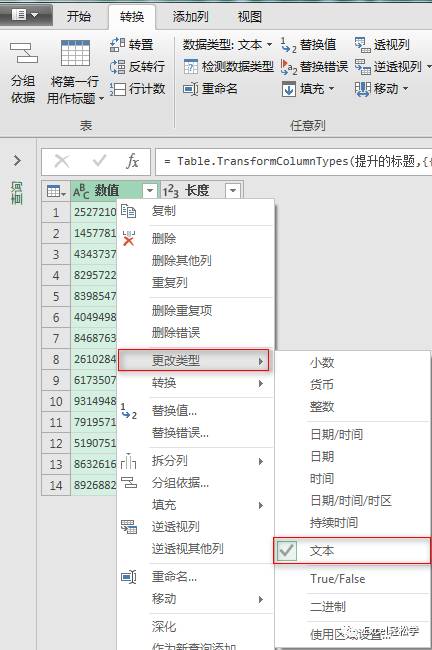This screenshot has height=650, width=432.
Task: Click the 重命名 ribbon icon
Action: pyautogui.click(x=191, y=89)
